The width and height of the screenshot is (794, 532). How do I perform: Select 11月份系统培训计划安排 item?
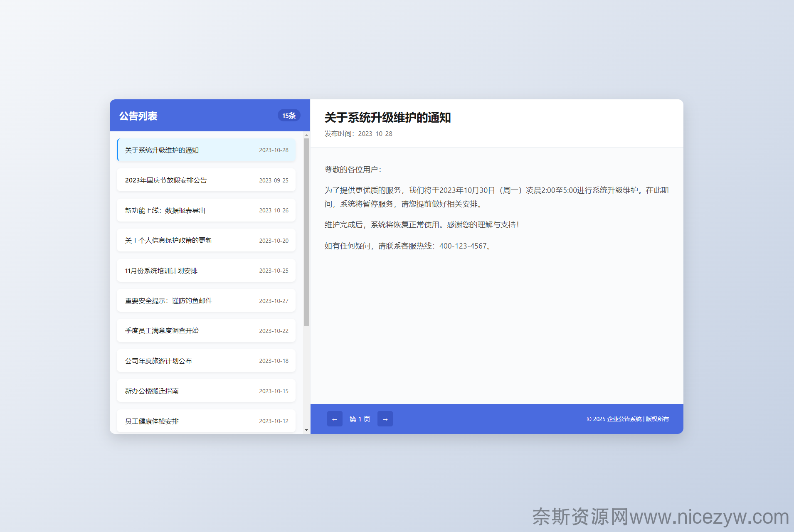coord(206,271)
